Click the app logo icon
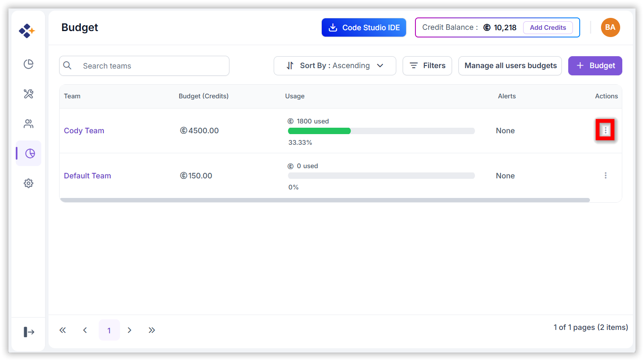 [27, 31]
